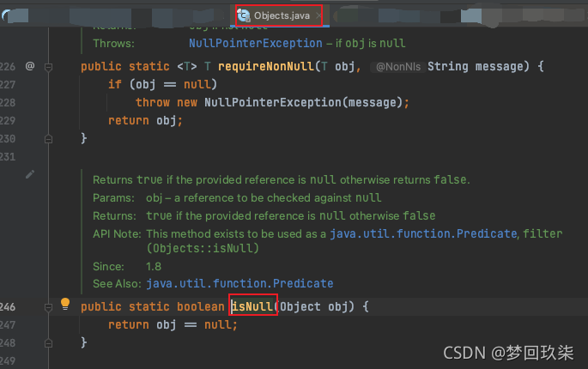Click 'Object obj' parameter of isNull
This screenshot has height=369, width=588.
[313, 306]
